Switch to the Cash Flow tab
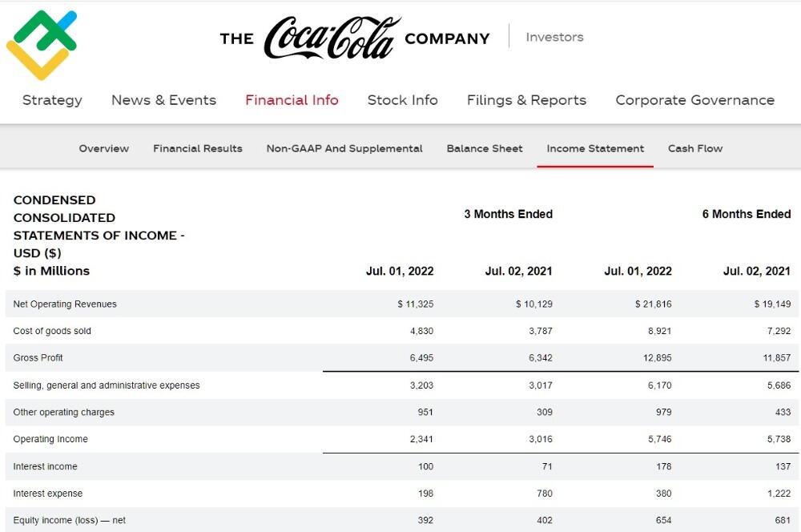801x532 pixels. (695, 148)
